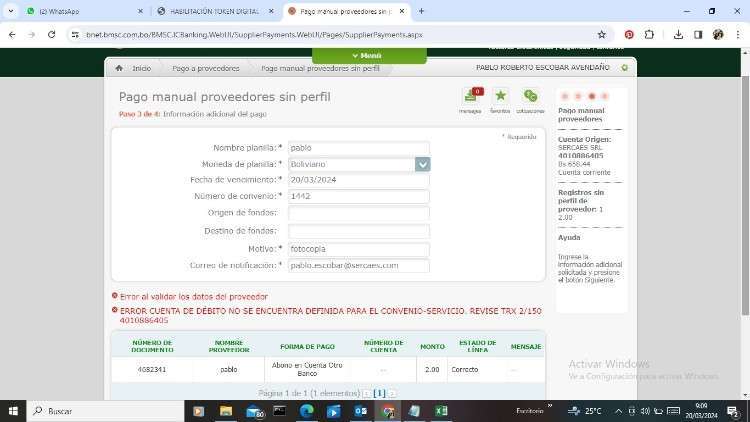Open the mensajes inbox icon
This screenshot has height=422, width=750.
pyautogui.click(x=472, y=96)
